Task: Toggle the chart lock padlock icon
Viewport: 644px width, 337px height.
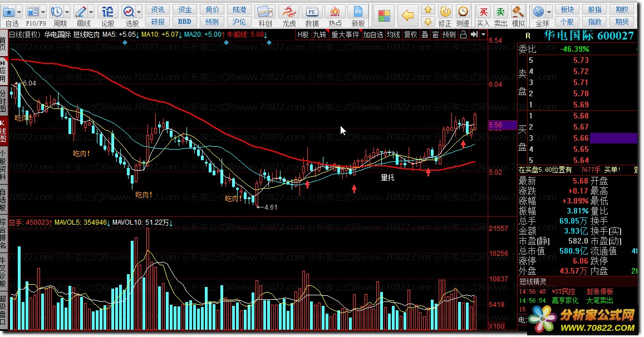Action: pos(463,34)
